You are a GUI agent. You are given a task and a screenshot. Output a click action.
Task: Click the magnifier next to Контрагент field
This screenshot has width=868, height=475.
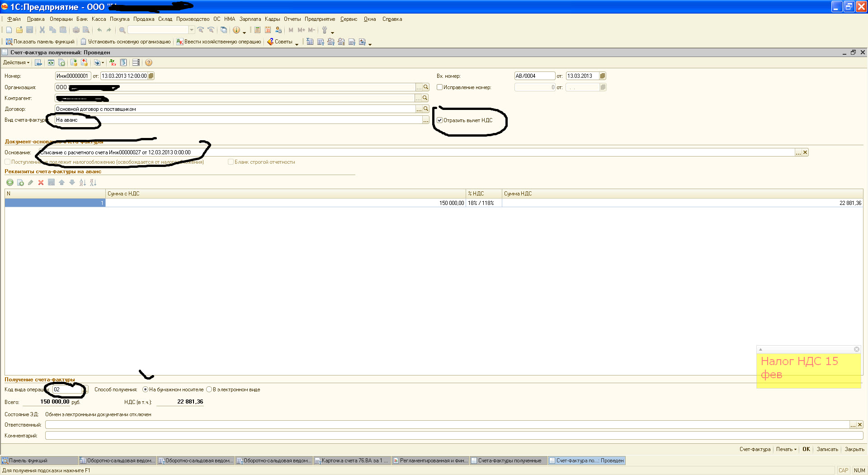(425, 98)
